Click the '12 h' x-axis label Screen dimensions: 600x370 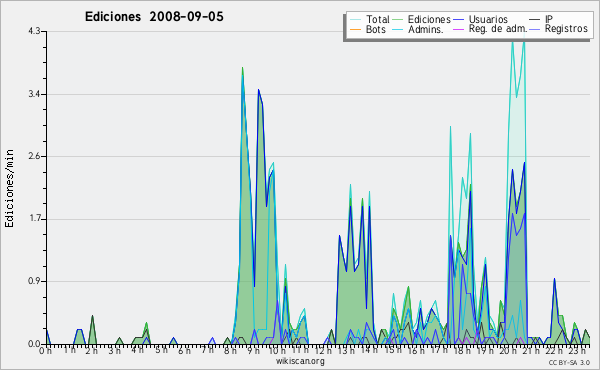(x=323, y=350)
